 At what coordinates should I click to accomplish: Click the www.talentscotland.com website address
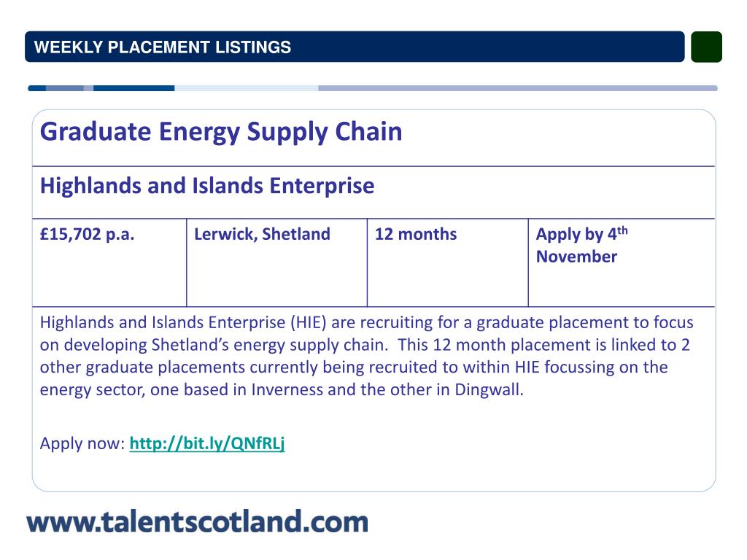[x=197, y=521]
